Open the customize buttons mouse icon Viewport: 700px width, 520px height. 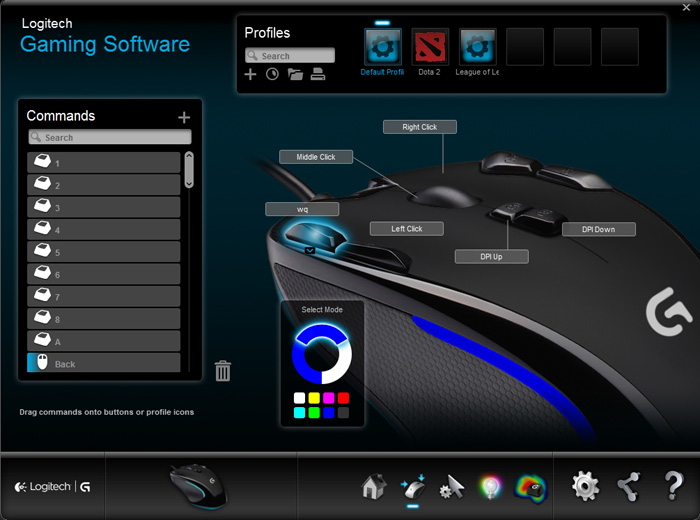(413, 487)
